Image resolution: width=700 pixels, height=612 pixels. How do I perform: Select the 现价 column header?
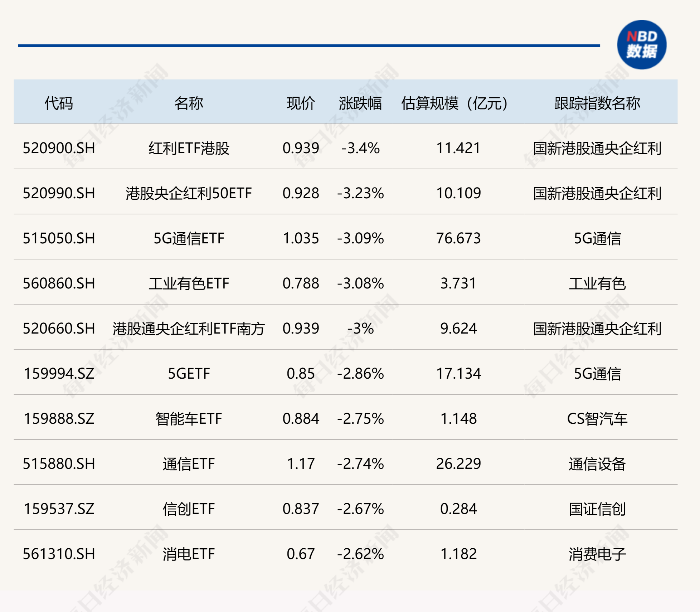(301, 103)
